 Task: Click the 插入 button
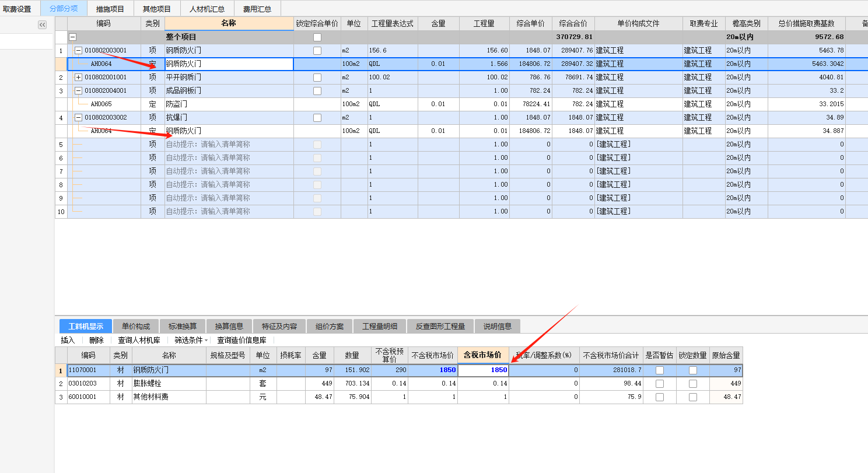pyautogui.click(x=68, y=340)
